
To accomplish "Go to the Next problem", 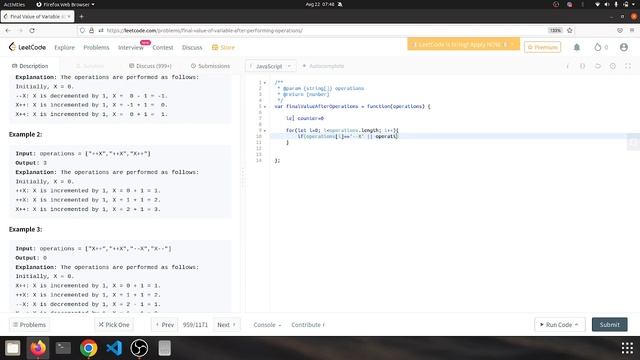I will pos(227,324).
